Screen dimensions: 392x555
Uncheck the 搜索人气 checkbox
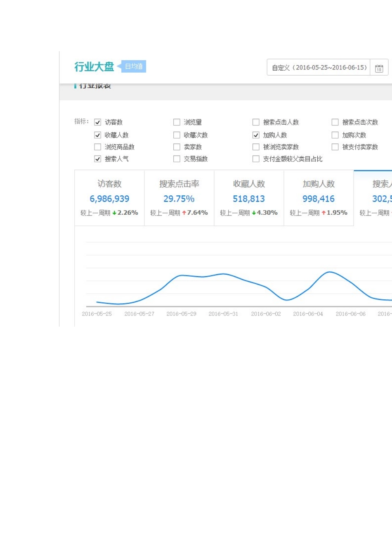[98, 159]
